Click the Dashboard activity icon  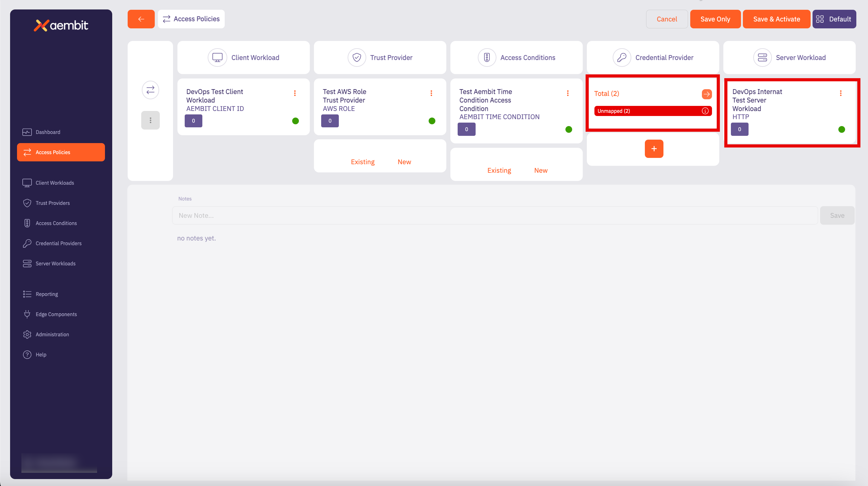tap(27, 132)
